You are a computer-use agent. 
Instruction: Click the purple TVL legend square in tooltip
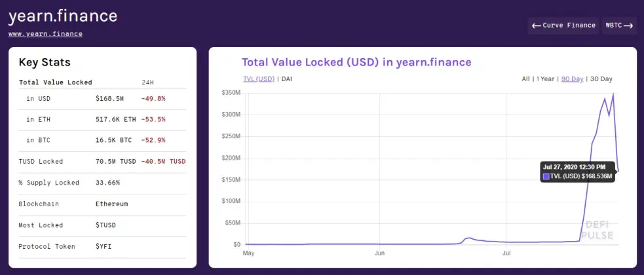point(546,177)
